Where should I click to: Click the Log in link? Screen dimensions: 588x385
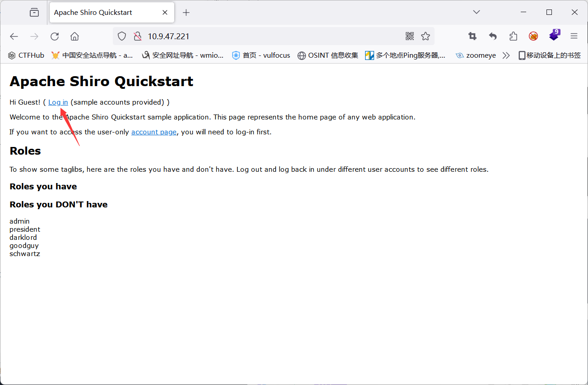[58, 102]
